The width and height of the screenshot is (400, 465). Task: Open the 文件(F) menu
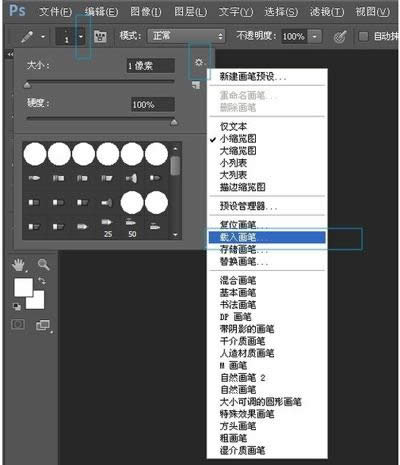tap(55, 12)
